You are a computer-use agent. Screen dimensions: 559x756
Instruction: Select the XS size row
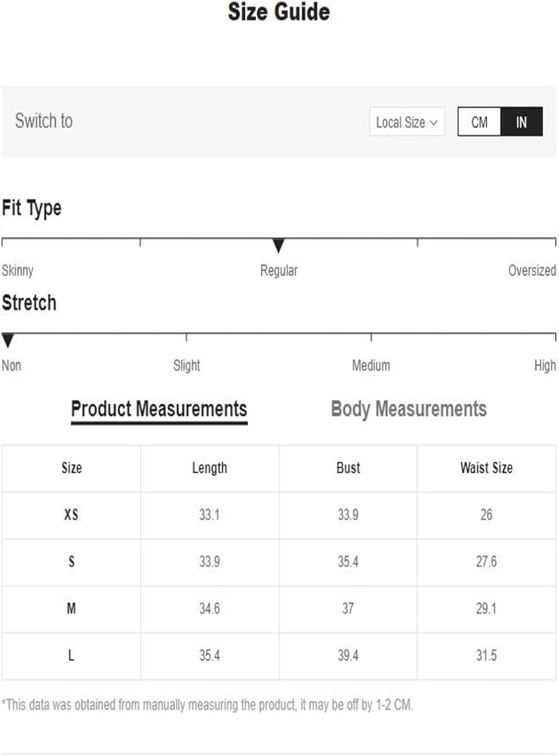[x=278, y=515]
